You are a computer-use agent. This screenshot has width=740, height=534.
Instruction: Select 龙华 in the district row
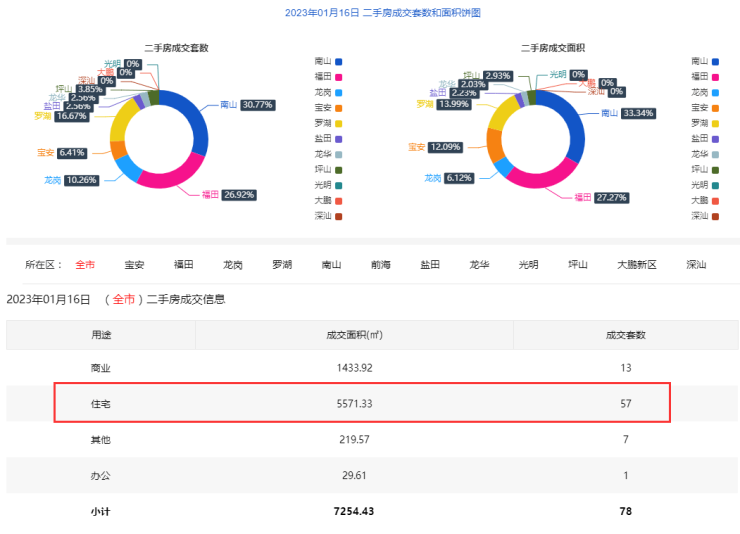coord(479,265)
